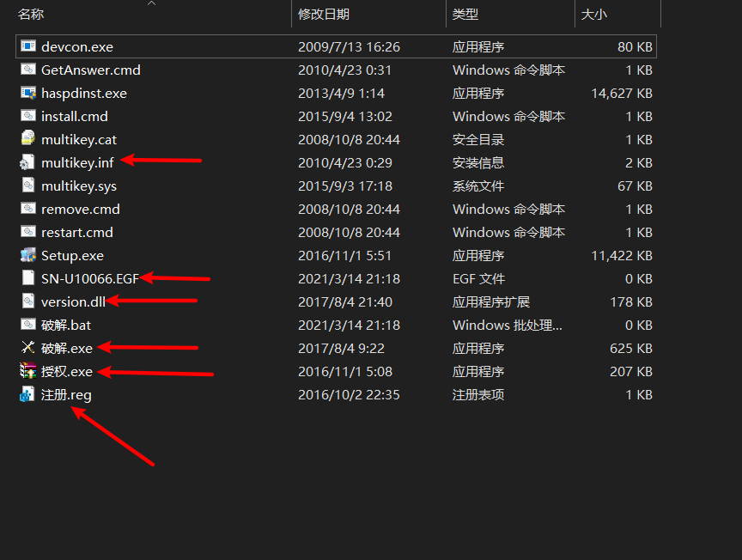Click the blank SN-U10066.EGF file icon
742x560 pixels.
28,278
